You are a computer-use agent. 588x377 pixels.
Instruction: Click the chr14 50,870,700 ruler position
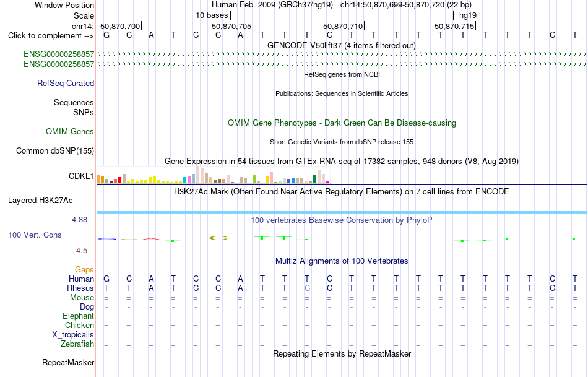click(121, 26)
